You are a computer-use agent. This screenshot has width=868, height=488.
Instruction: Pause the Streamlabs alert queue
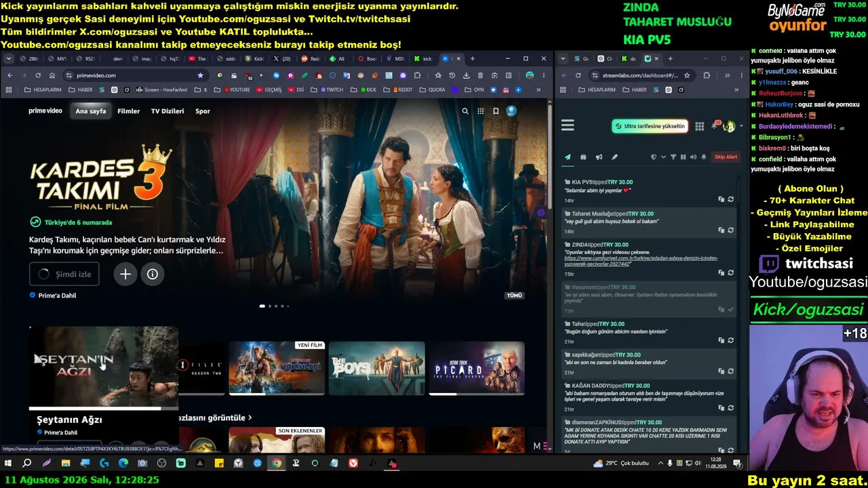[x=683, y=157]
